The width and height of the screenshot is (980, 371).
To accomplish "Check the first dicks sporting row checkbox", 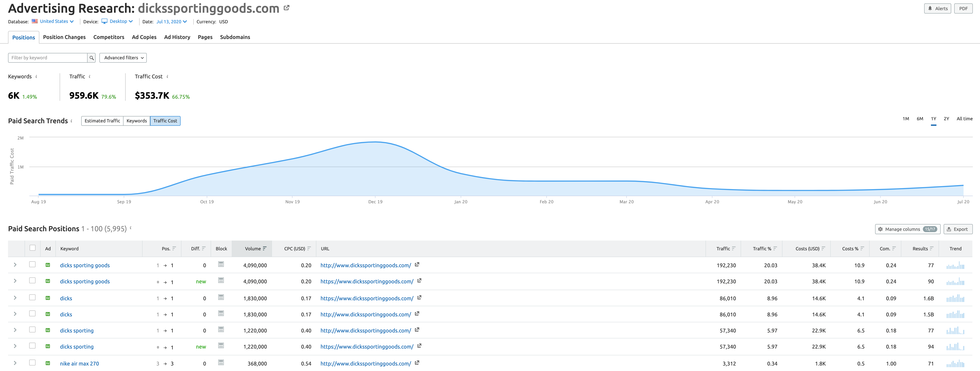I will point(32,330).
